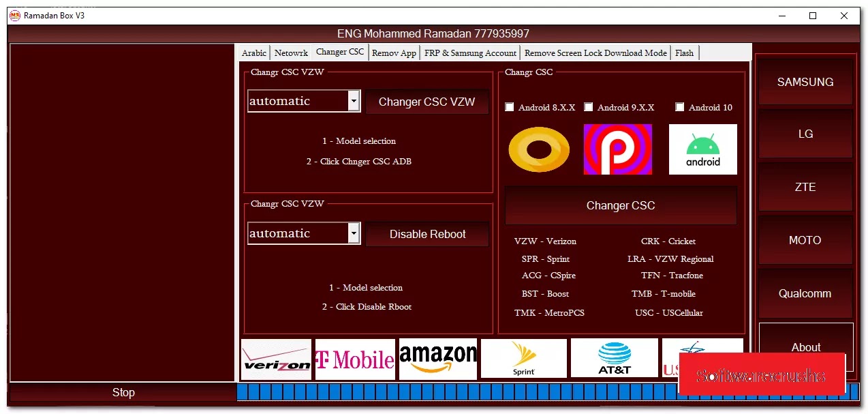The image size is (868, 414).
Task: Select the ZTE brand button
Action: pyautogui.click(x=805, y=187)
